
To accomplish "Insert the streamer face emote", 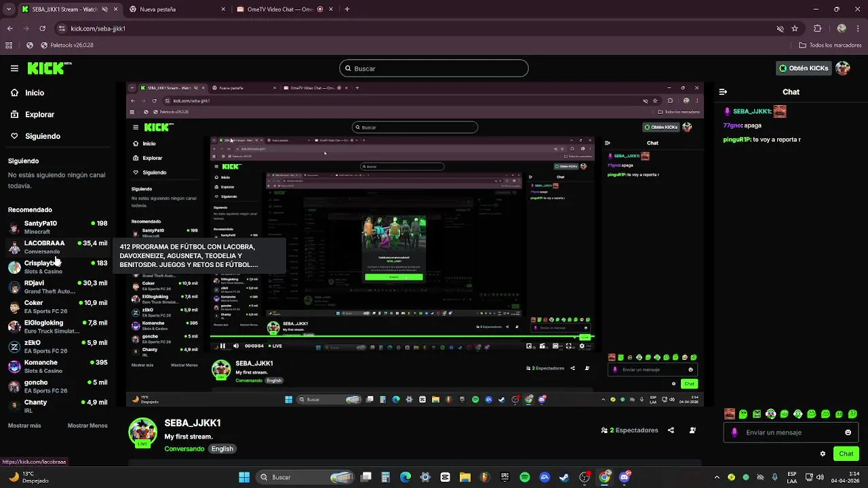I will click(x=730, y=413).
